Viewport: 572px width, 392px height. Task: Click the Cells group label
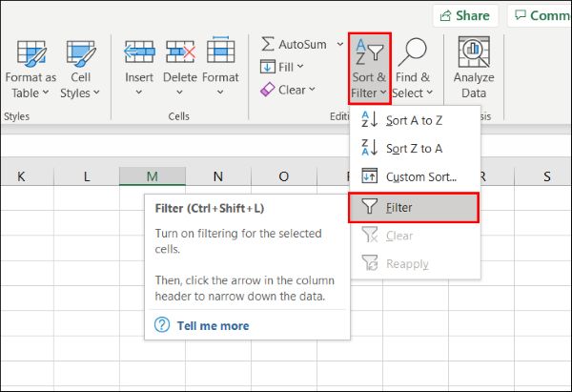click(x=179, y=116)
